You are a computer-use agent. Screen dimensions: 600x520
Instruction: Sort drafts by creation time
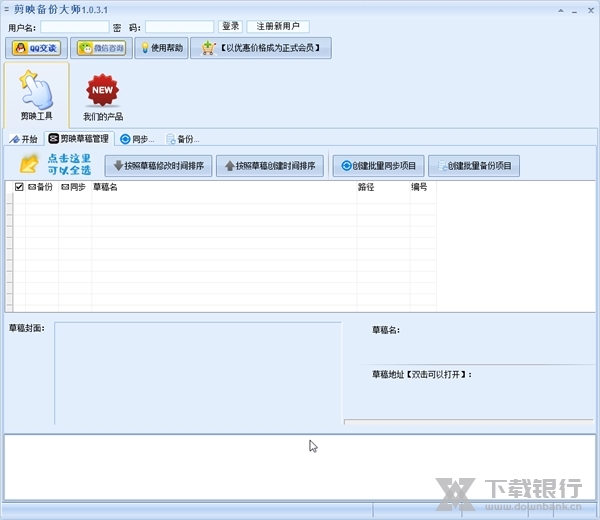270,166
